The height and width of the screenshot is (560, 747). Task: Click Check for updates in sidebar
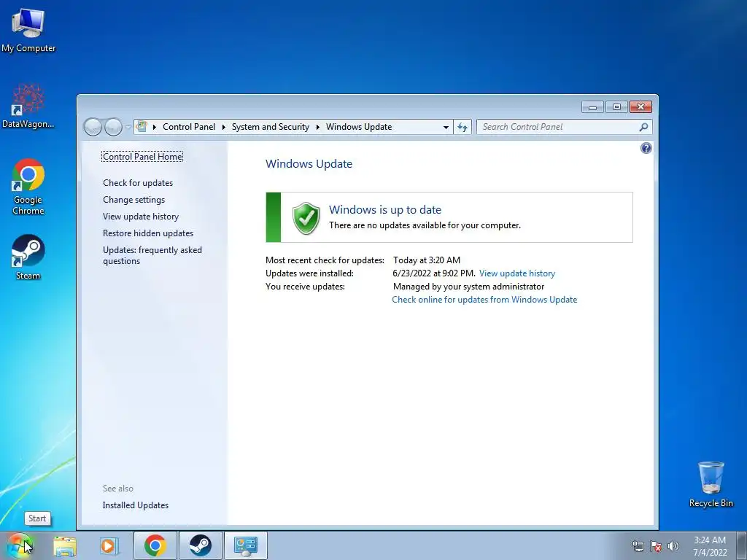pyautogui.click(x=138, y=183)
